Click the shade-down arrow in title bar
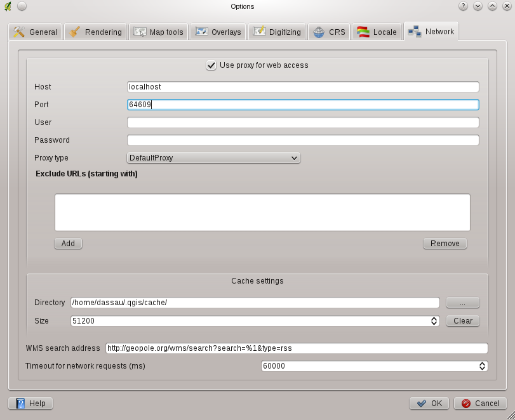This screenshot has width=515, height=420. [x=478, y=6]
